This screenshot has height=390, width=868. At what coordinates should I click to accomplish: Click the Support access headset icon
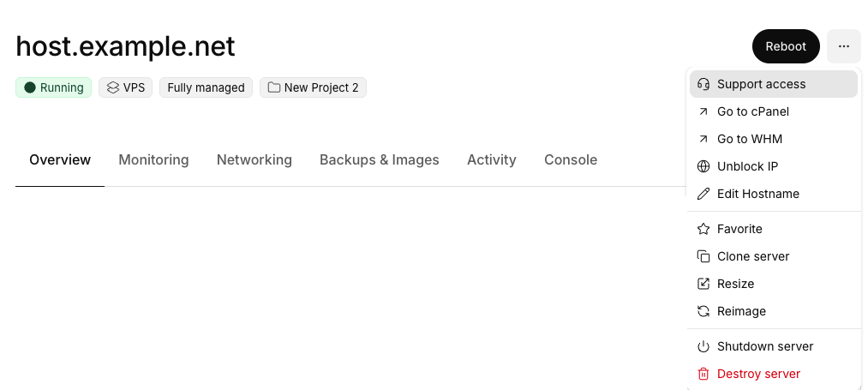(703, 84)
